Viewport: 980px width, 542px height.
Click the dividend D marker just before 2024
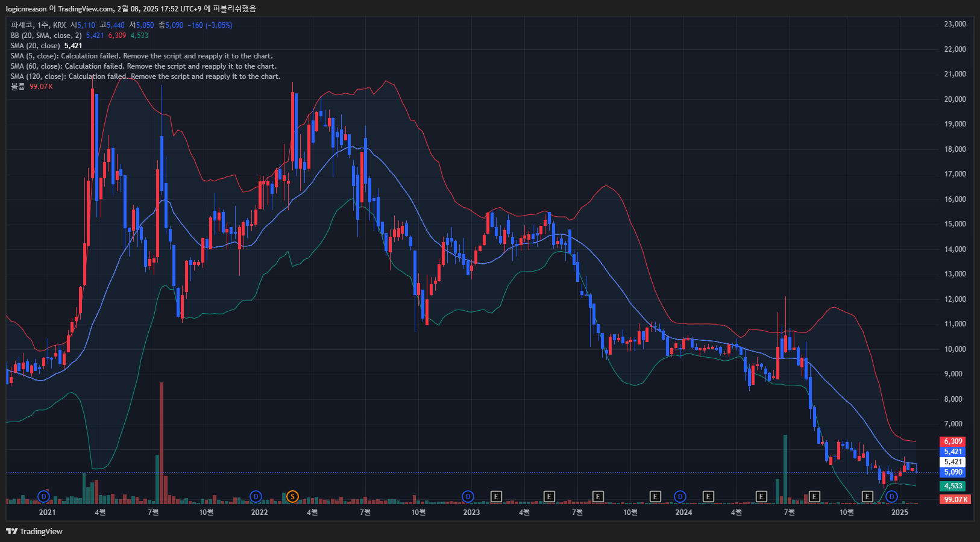tap(680, 496)
